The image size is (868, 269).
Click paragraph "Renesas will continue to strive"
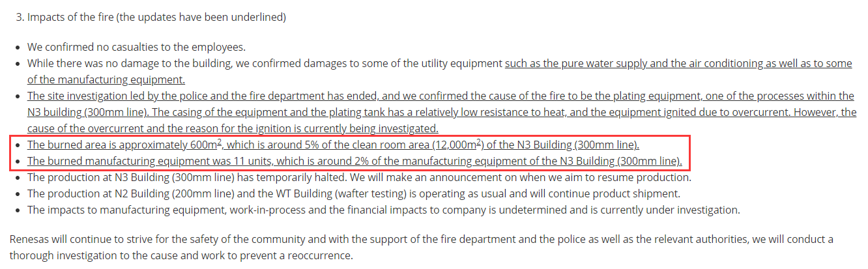pos(422,248)
